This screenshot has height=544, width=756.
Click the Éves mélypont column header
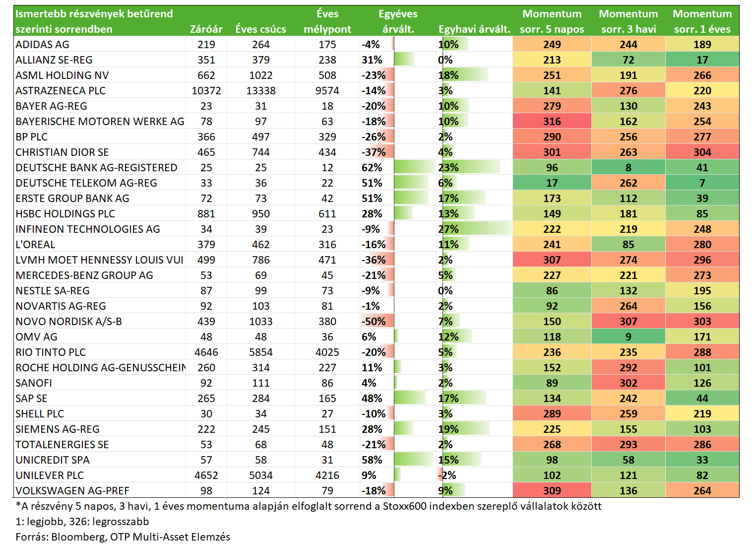point(327,21)
